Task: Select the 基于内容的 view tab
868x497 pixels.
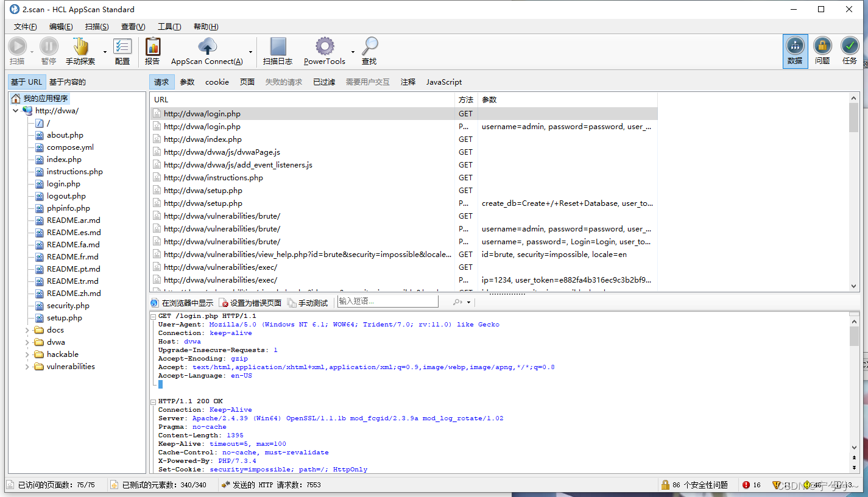Action: tap(68, 82)
